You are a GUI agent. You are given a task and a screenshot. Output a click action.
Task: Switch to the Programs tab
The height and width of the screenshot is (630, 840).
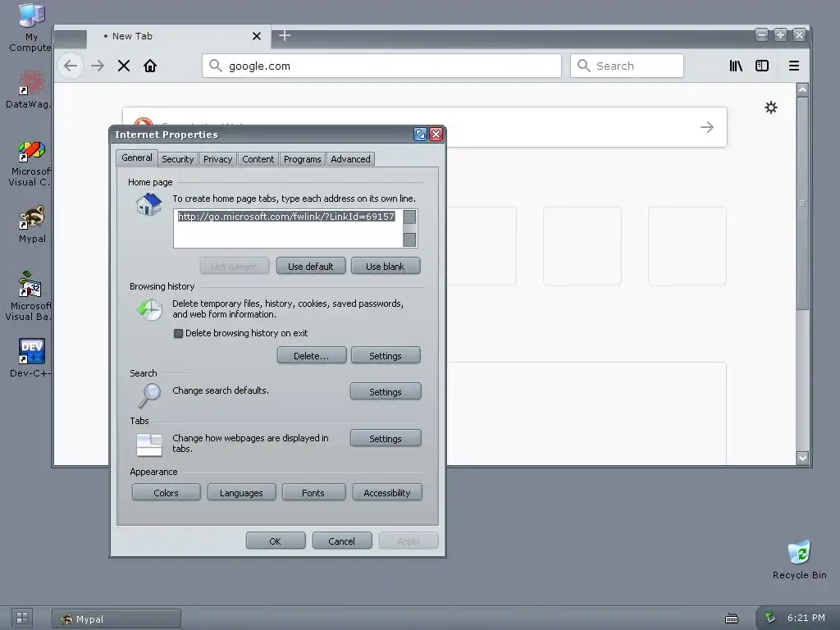coord(302,159)
